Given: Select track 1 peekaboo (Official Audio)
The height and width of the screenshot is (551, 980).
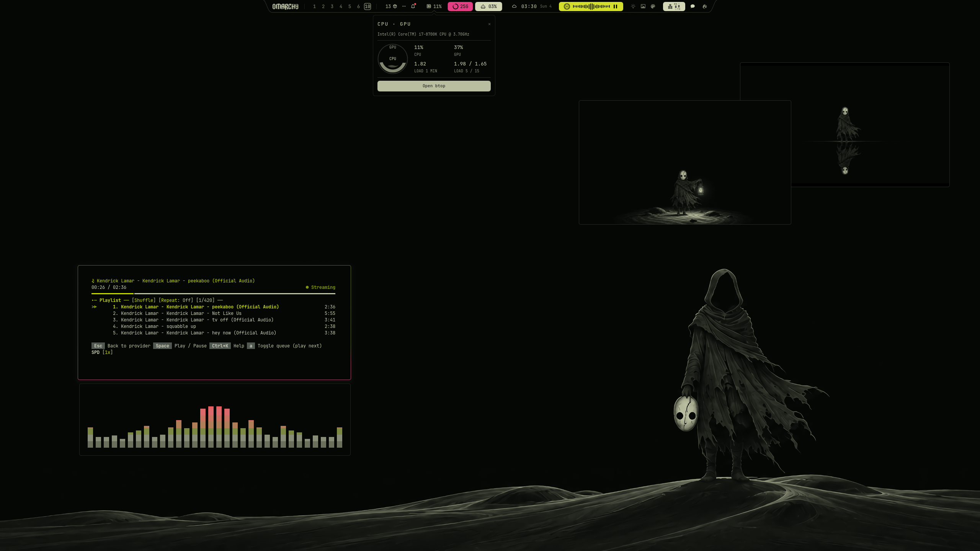Looking at the screenshot, I should pyautogui.click(x=213, y=307).
